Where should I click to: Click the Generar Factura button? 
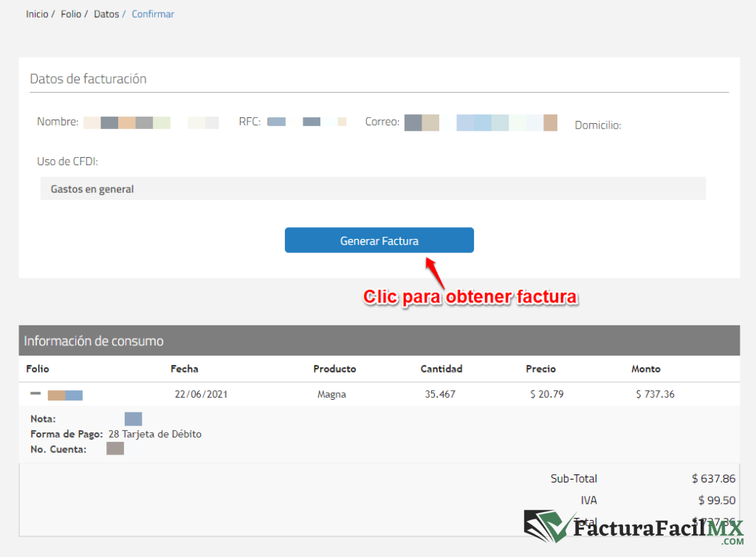coord(379,241)
